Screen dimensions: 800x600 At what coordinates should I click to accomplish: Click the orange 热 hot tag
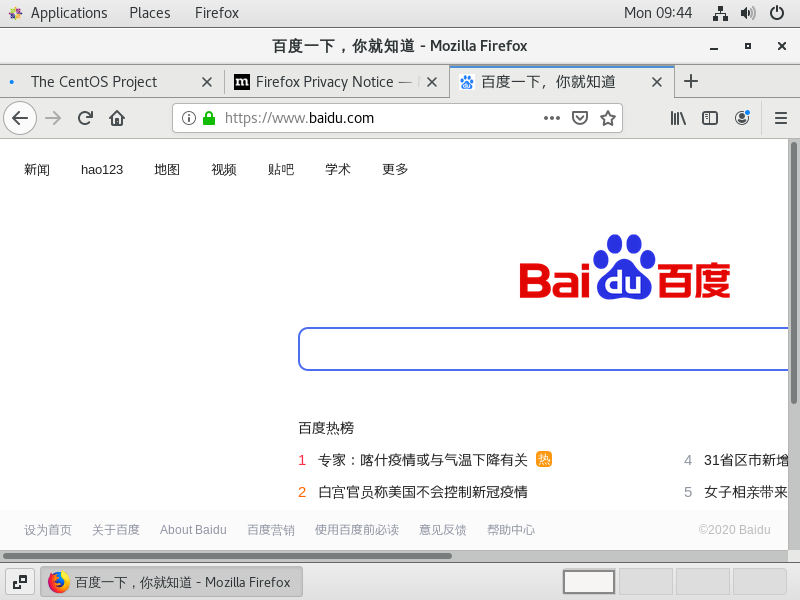(x=544, y=459)
